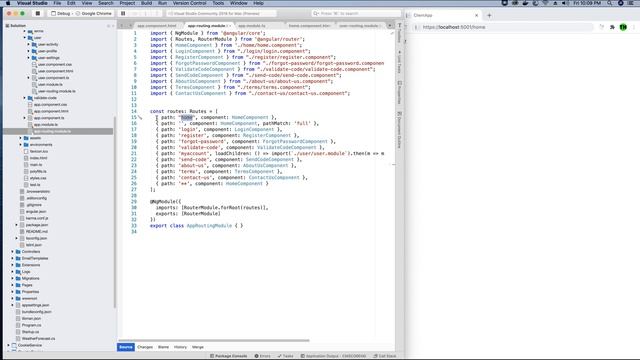Expand the Controllers folder

(x=12, y=252)
